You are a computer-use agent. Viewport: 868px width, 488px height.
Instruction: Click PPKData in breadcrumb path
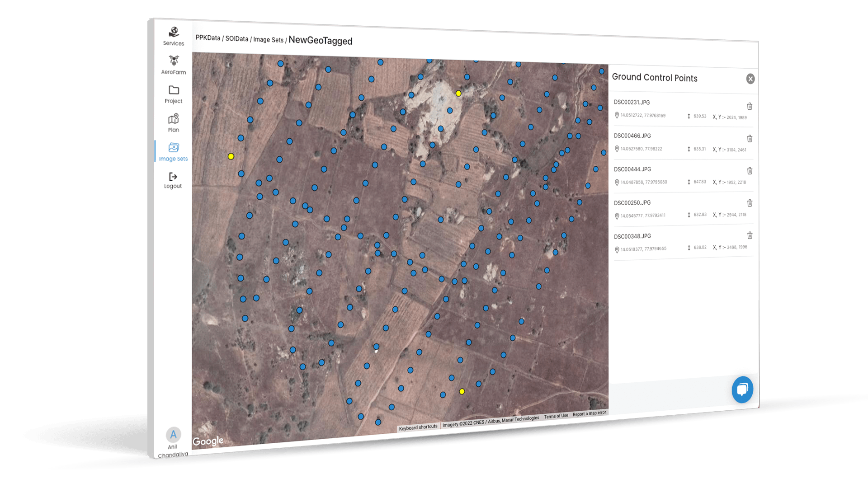click(x=208, y=38)
